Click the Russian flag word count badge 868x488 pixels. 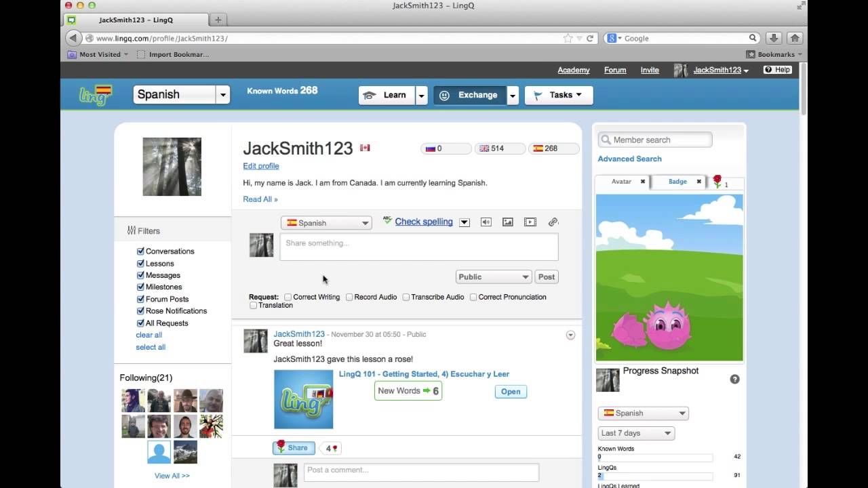pos(446,148)
